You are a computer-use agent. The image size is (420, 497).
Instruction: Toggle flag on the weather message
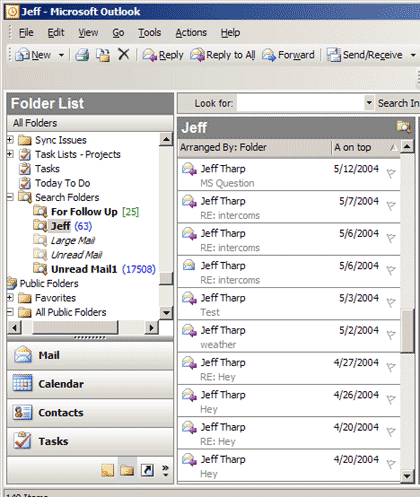(x=391, y=334)
